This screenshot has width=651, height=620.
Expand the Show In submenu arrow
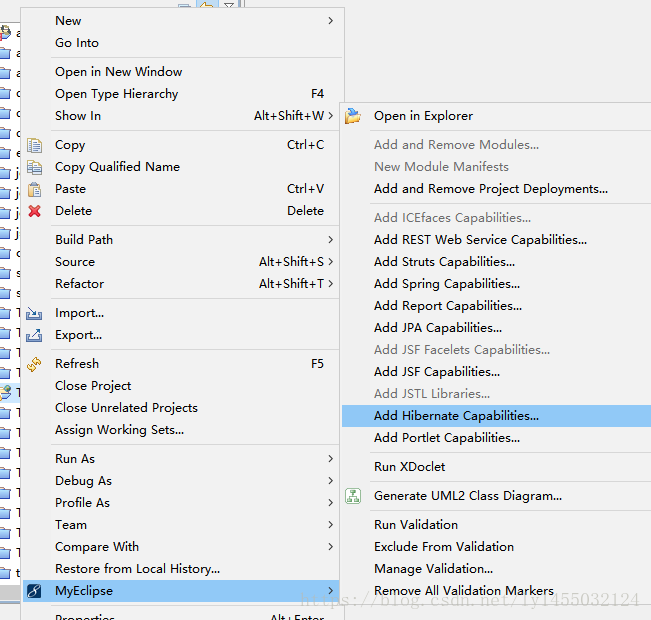click(330, 115)
